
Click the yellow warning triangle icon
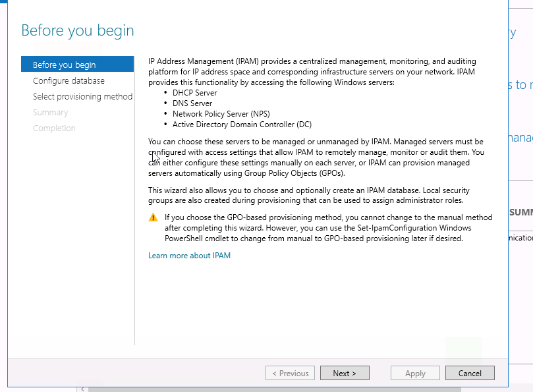[153, 216]
